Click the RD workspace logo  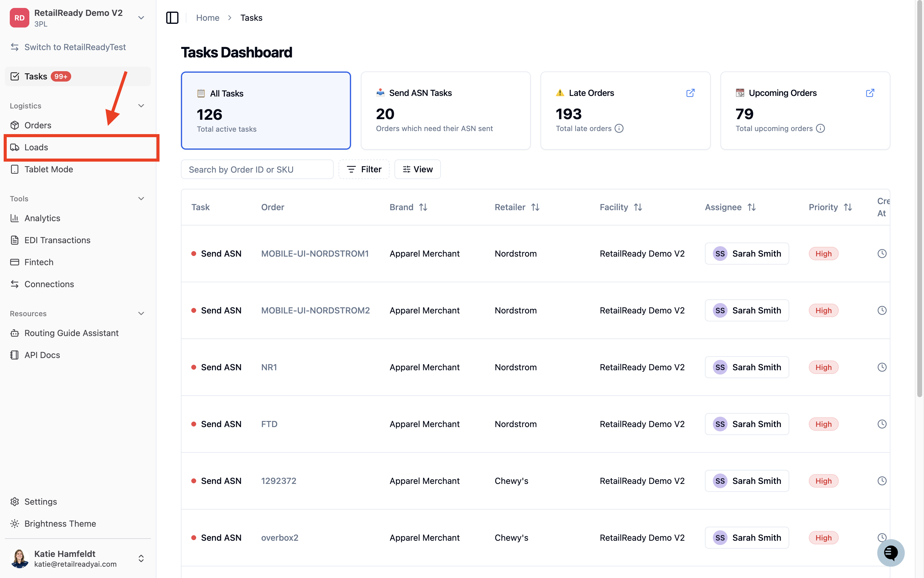(20, 18)
